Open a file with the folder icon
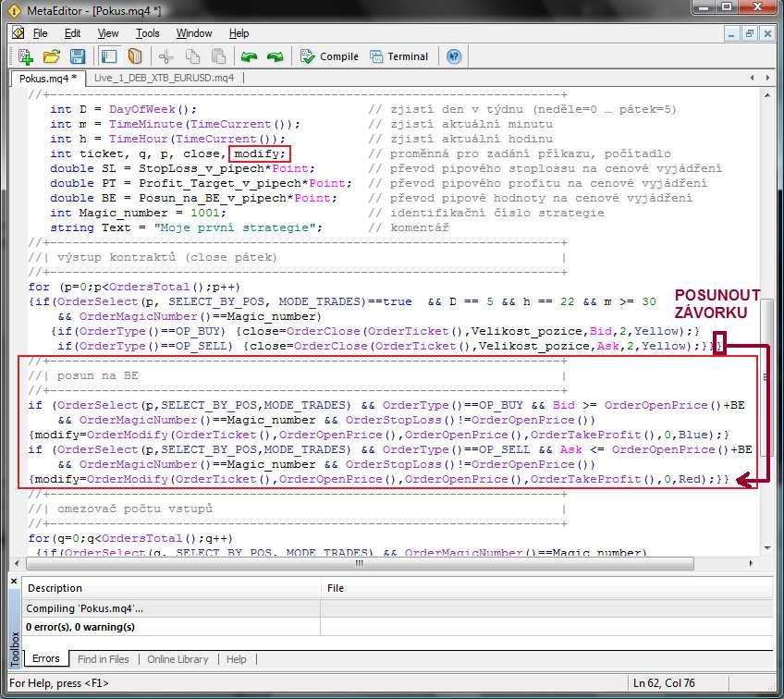This screenshot has width=784, height=699. coord(51,56)
